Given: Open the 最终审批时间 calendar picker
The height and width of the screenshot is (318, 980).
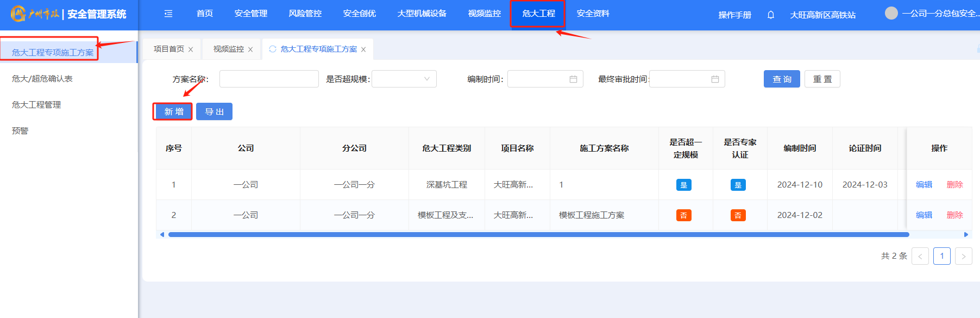Looking at the screenshot, I should (715, 79).
